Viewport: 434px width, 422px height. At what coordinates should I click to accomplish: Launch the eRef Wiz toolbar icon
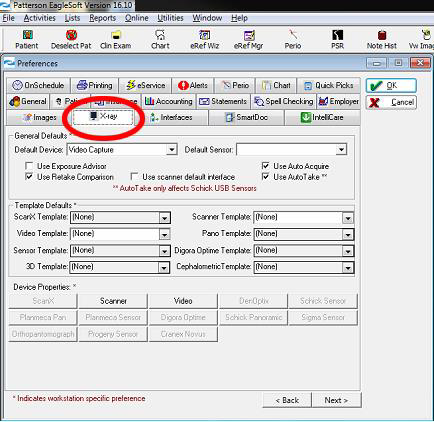click(204, 40)
